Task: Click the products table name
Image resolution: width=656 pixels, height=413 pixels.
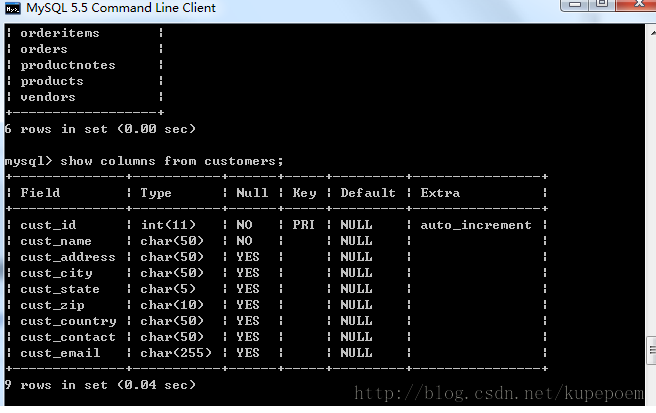Action: click(52, 81)
